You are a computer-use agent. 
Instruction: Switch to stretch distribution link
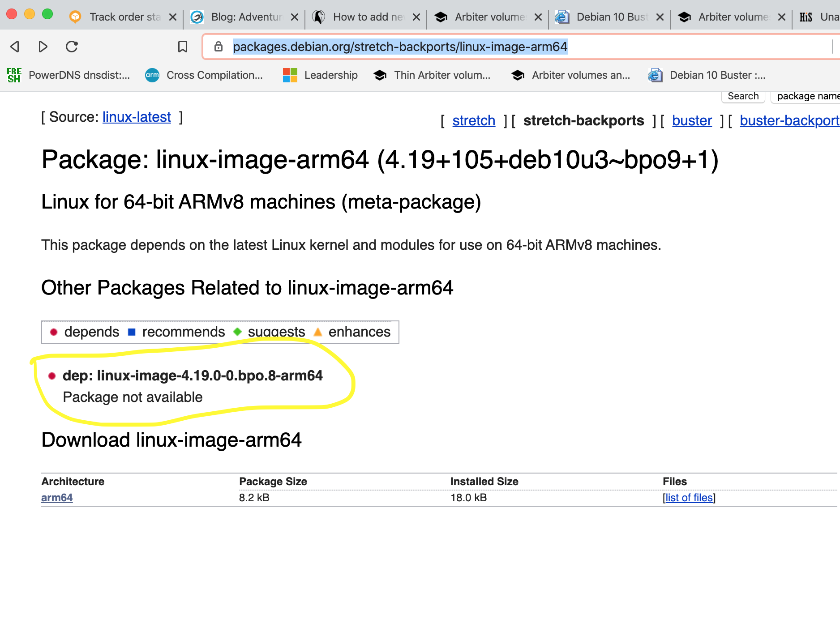click(474, 121)
